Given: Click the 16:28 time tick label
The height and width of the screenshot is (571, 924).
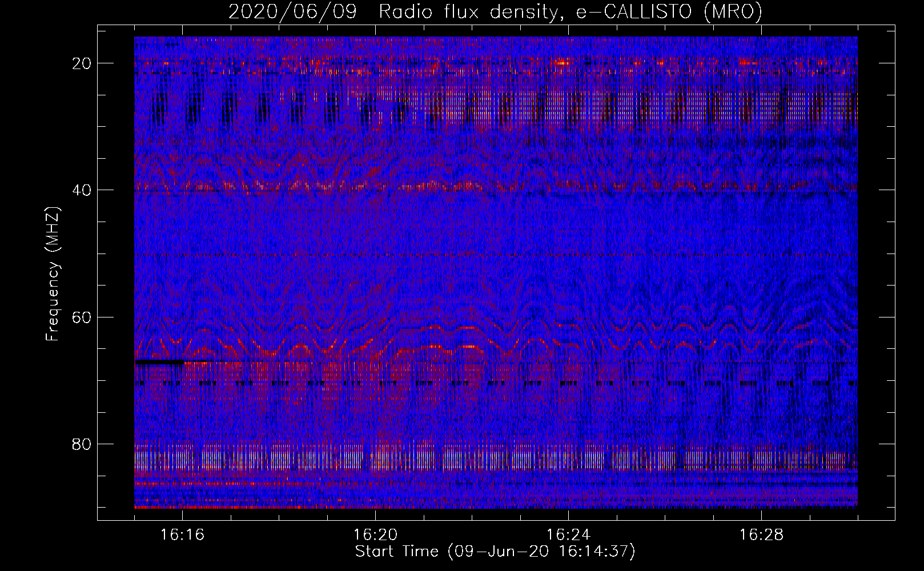Looking at the screenshot, I should [x=761, y=535].
